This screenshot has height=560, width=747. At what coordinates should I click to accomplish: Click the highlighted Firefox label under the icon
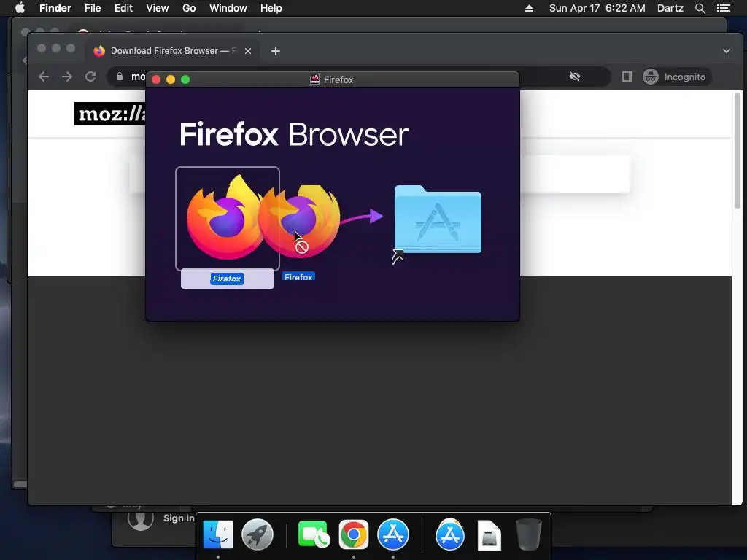(x=227, y=279)
